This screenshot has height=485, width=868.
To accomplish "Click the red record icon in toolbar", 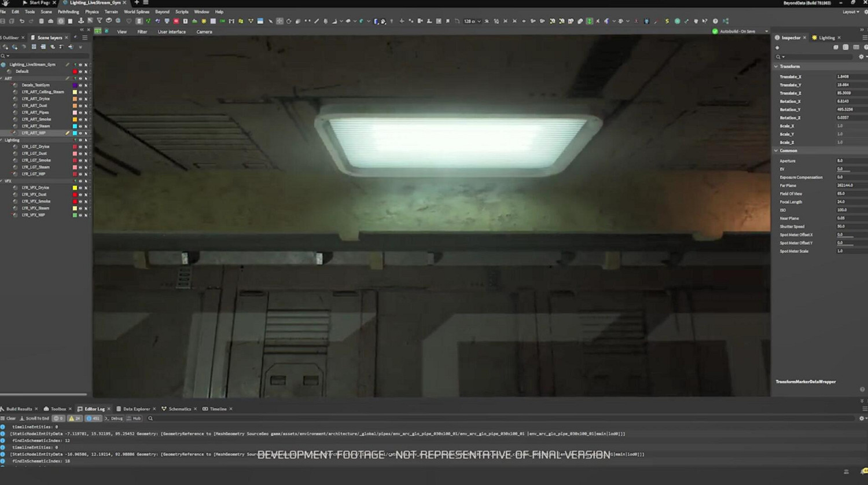I will [176, 21].
